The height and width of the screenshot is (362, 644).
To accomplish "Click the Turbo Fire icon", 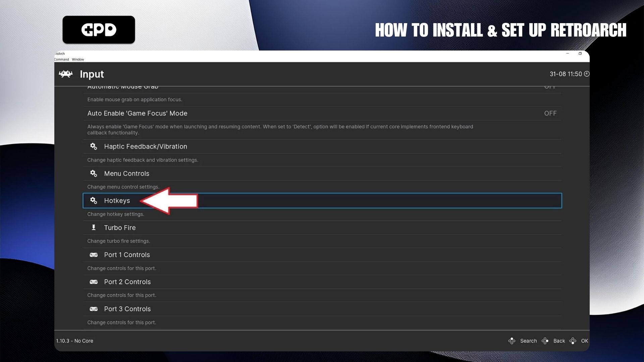I will tap(94, 228).
